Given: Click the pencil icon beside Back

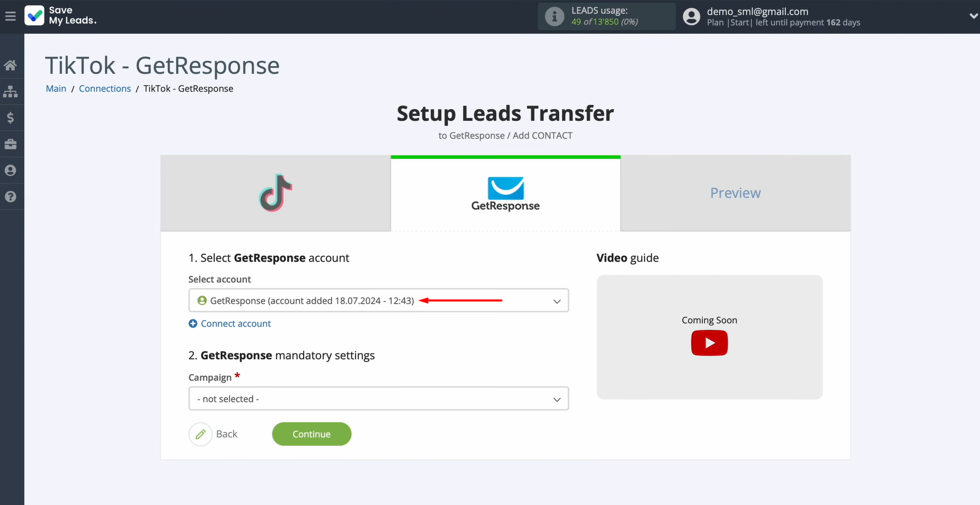Looking at the screenshot, I should [201, 434].
